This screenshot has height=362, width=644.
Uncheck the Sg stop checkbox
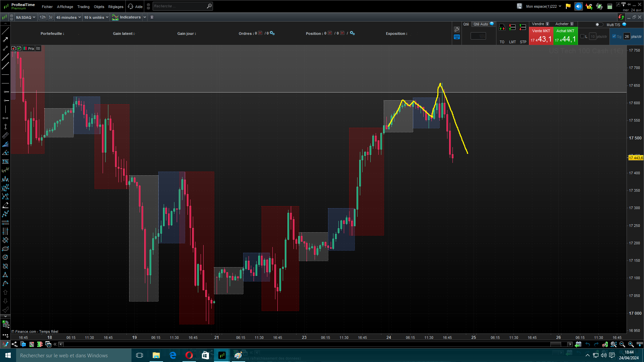tap(614, 37)
